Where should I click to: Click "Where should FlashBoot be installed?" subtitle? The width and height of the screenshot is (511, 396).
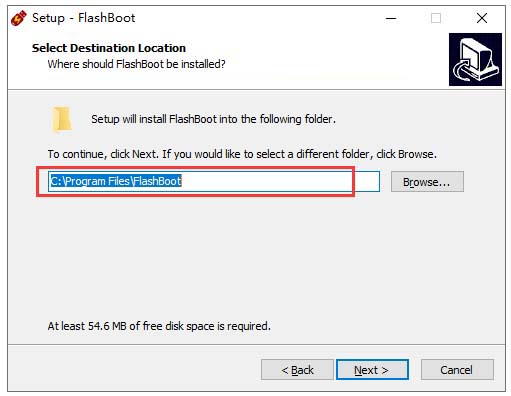tap(136, 64)
